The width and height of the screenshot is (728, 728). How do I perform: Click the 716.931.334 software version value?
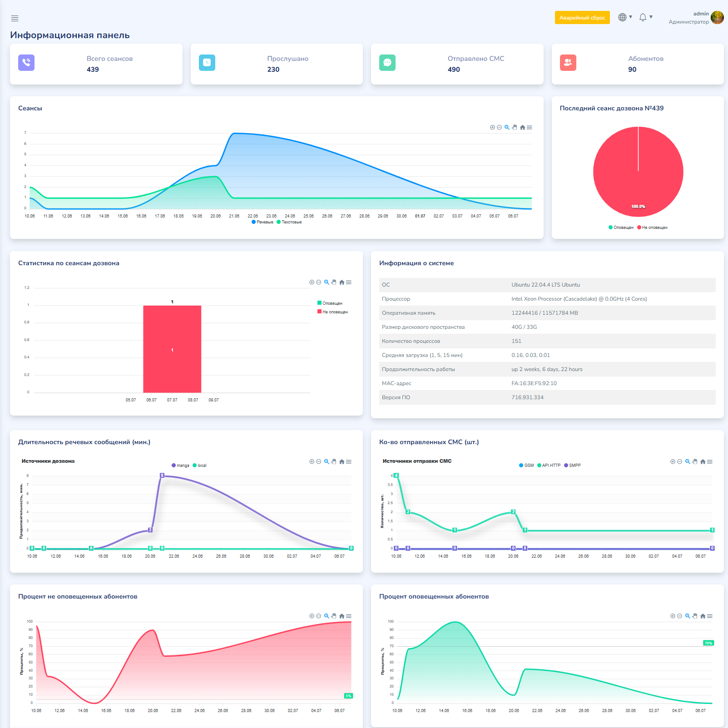coord(527,397)
